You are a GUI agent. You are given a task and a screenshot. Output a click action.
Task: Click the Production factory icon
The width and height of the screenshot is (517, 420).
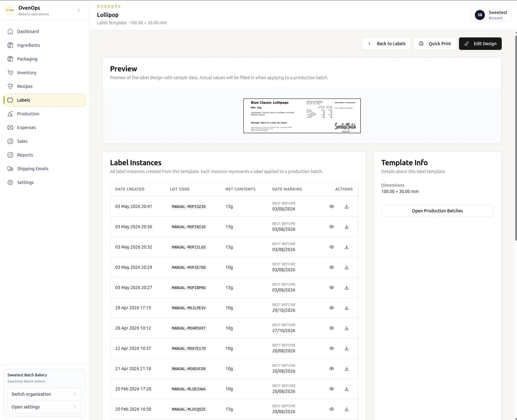click(x=10, y=114)
